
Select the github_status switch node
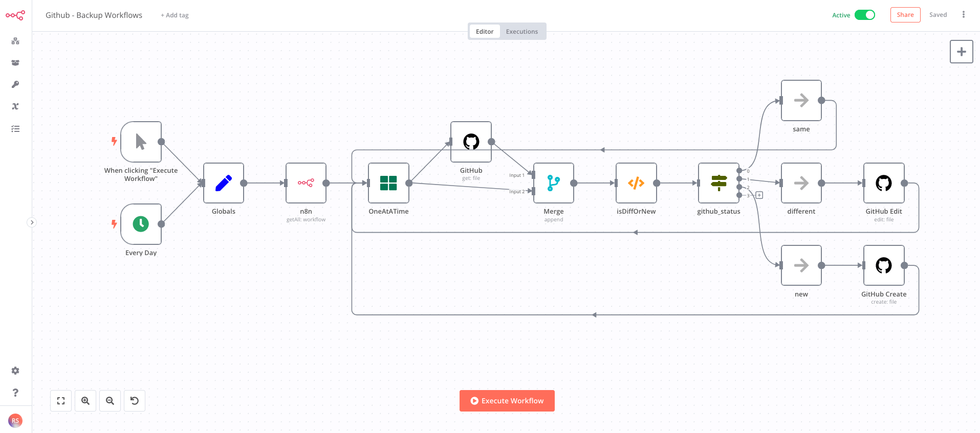point(719,183)
